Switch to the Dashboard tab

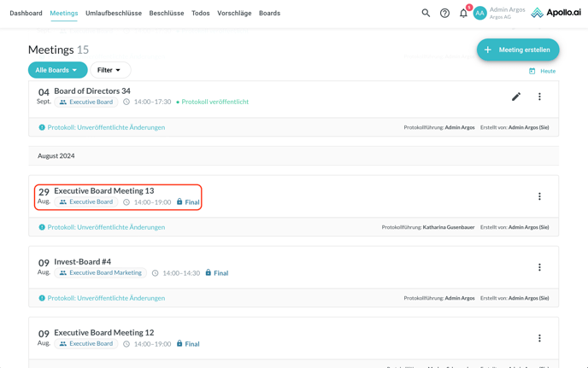pos(26,14)
